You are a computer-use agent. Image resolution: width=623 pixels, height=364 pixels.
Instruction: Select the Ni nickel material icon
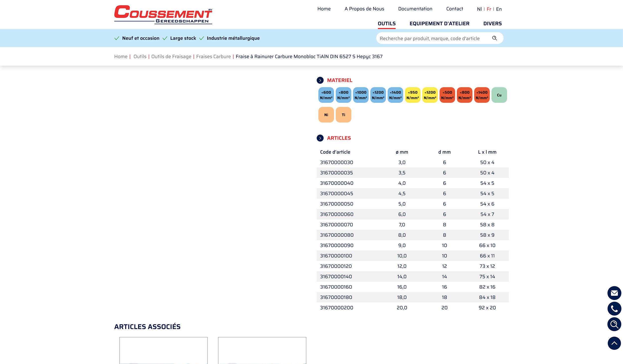coord(326,115)
